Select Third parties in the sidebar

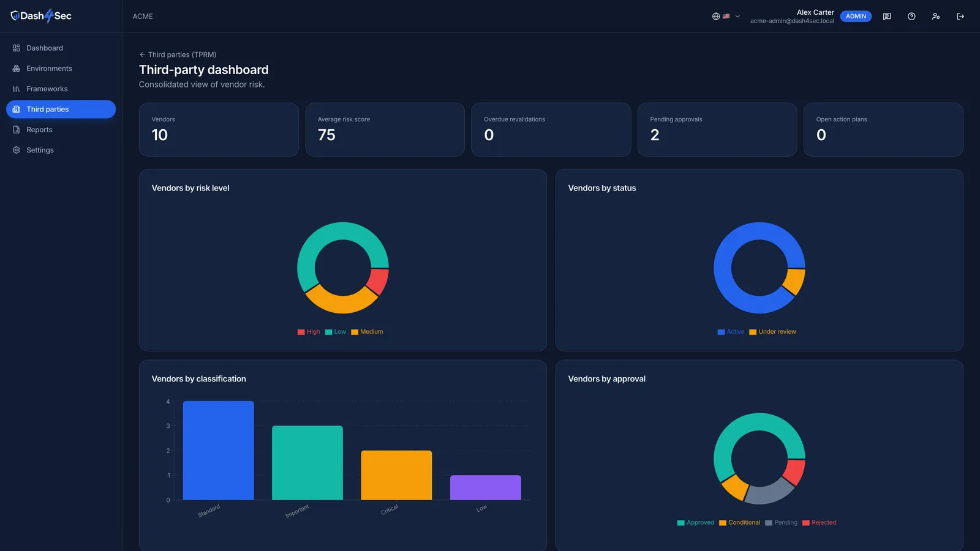pyautogui.click(x=61, y=109)
